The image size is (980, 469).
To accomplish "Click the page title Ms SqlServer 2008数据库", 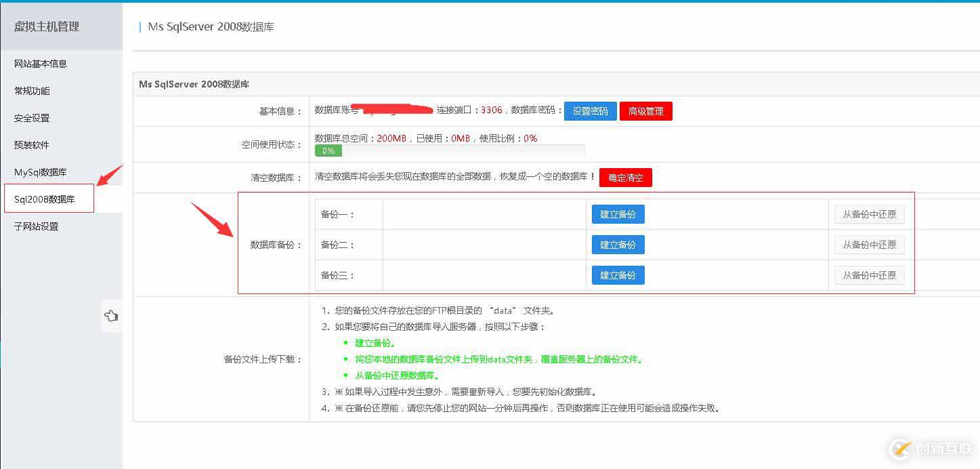I will pyautogui.click(x=211, y=27).
